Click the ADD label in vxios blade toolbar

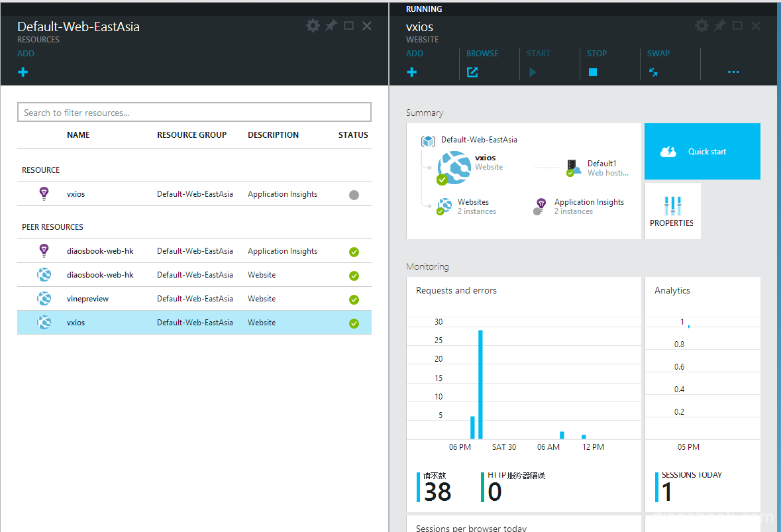click(x=415, y=53)
